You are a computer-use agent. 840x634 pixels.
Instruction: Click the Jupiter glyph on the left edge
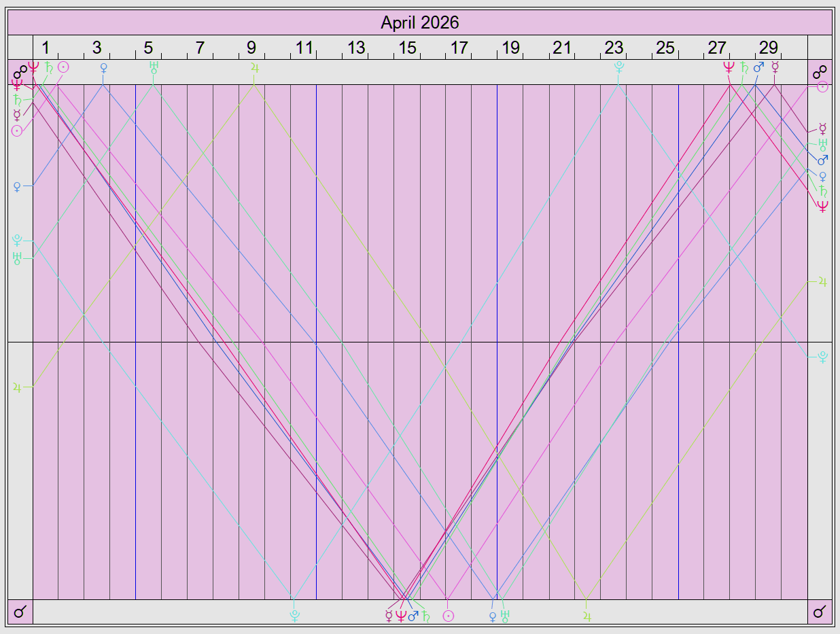[17, 387]
